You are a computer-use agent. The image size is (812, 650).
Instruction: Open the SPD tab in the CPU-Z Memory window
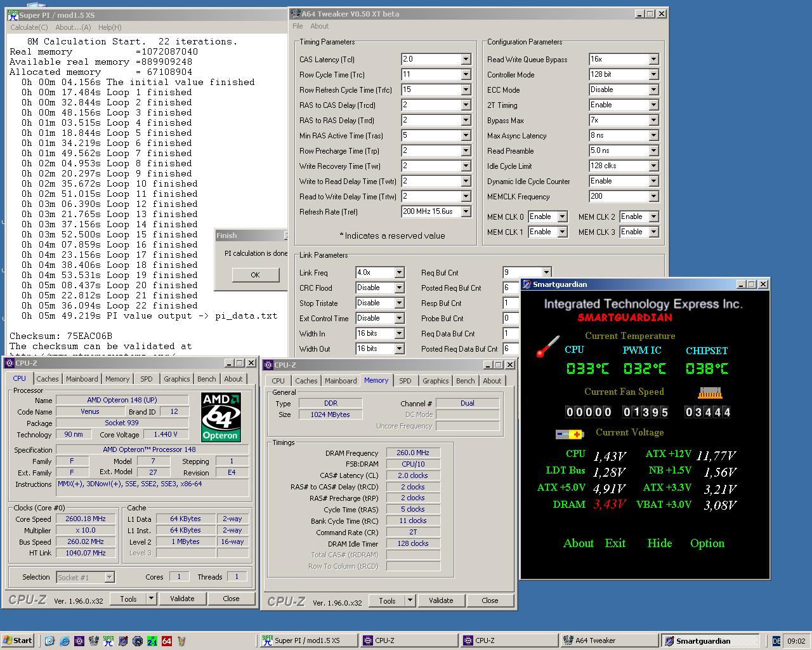pyautogui.click(x=405, y=381)
